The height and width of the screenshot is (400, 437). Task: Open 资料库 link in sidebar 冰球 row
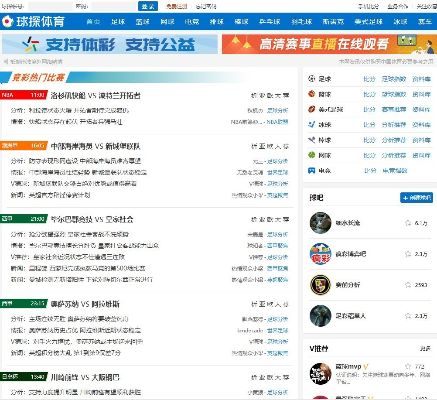point(421,125)
